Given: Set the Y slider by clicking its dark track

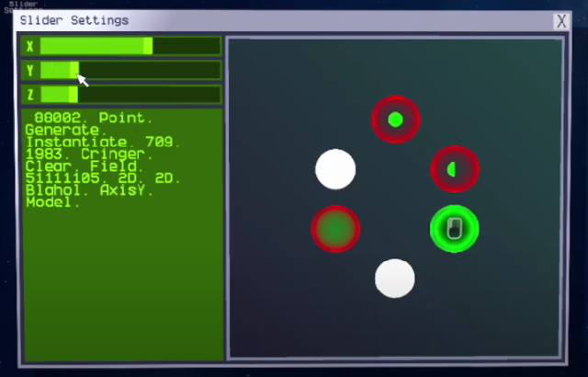Looking at the screenshot, I should pos(147,70).
